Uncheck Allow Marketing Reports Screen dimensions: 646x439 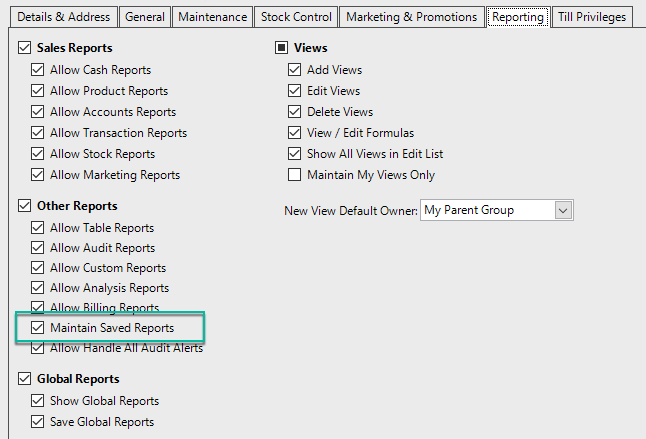[x=38, y=175]
